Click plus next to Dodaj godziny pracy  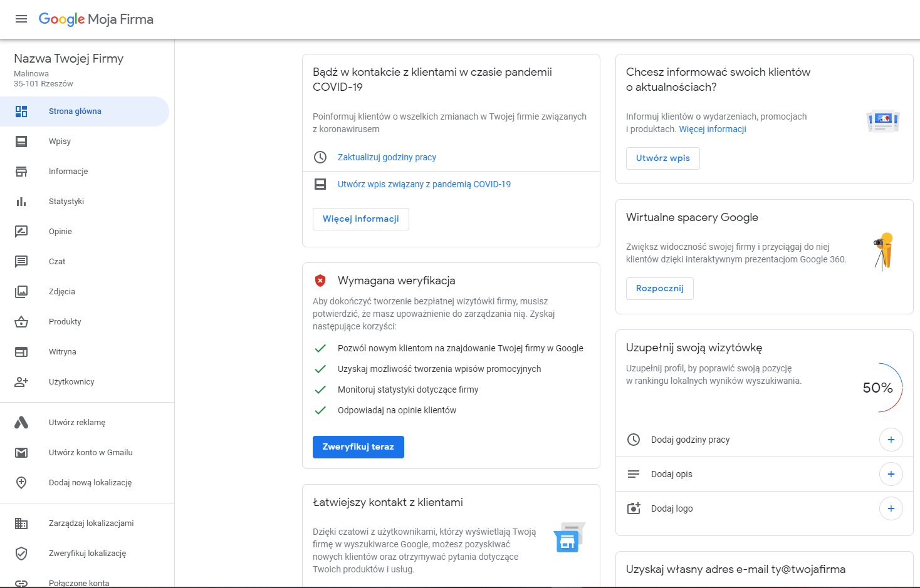tap(891, 440)
